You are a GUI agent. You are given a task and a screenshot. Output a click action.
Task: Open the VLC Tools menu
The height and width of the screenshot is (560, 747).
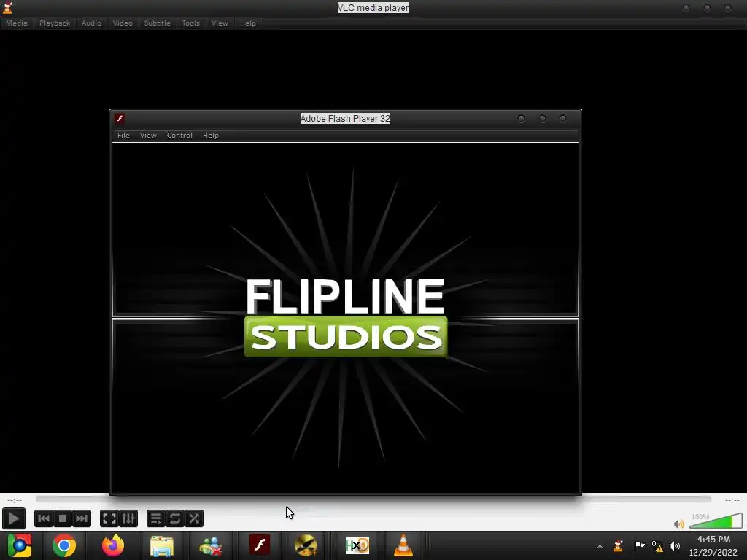click(191, 23)
